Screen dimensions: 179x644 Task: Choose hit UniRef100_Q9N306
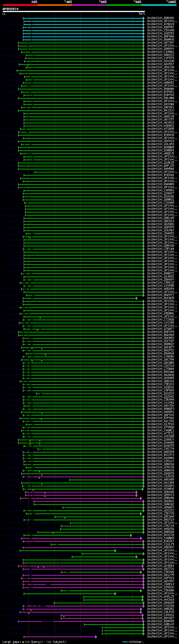161,464
